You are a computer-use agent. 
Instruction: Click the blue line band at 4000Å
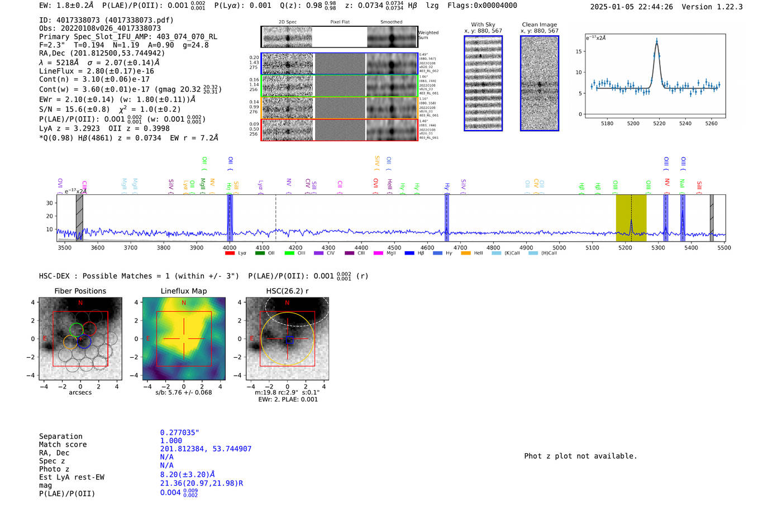coord(230,218)
